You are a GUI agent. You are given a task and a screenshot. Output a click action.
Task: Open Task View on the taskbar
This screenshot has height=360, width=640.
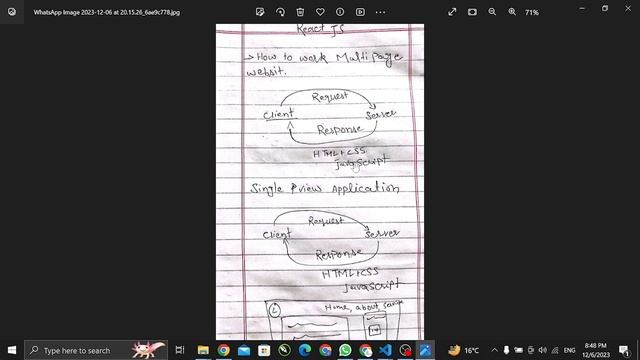coord(180,350)
